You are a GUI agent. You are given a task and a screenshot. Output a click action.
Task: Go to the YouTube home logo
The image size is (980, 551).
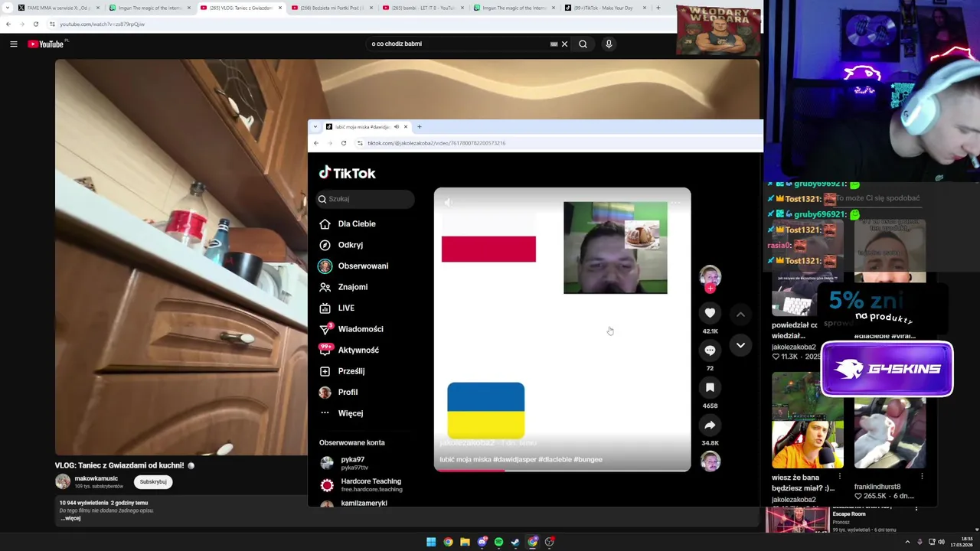pyautogui.click(x=47, y=44)
